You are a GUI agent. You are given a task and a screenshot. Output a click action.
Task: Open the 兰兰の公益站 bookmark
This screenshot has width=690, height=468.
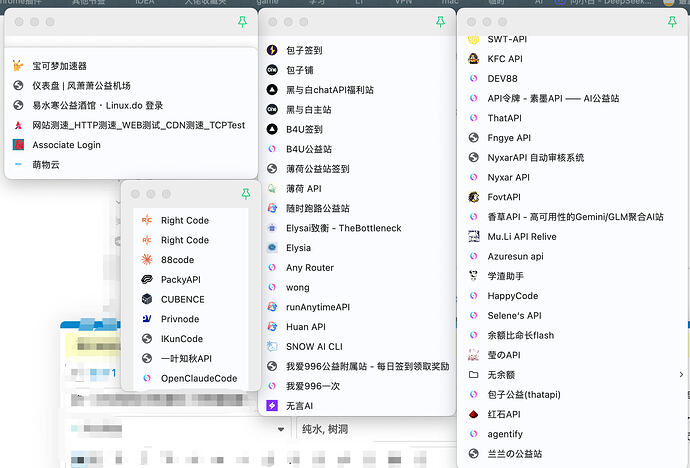[514, 453]
